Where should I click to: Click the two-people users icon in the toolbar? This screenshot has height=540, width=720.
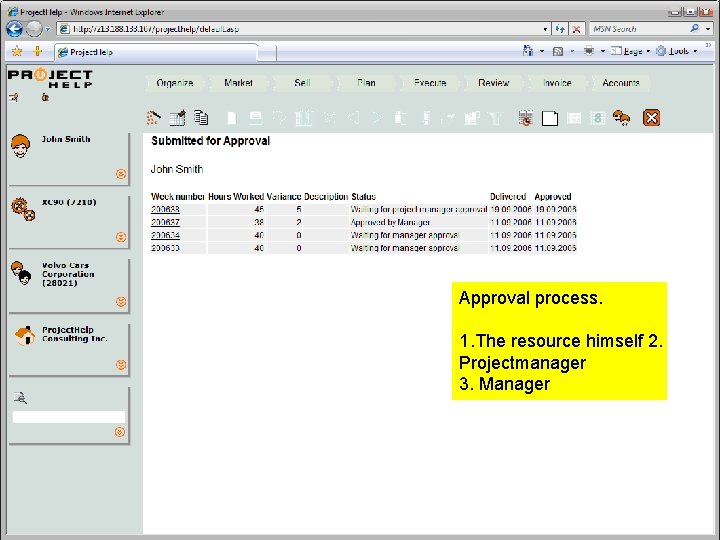(x=621, y=118)
